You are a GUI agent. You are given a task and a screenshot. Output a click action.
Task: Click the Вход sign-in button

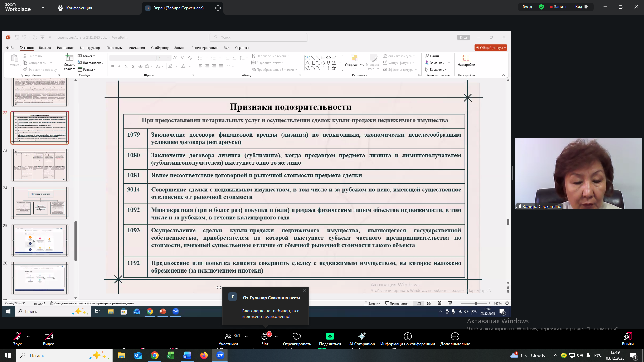[x=527, y=7]
